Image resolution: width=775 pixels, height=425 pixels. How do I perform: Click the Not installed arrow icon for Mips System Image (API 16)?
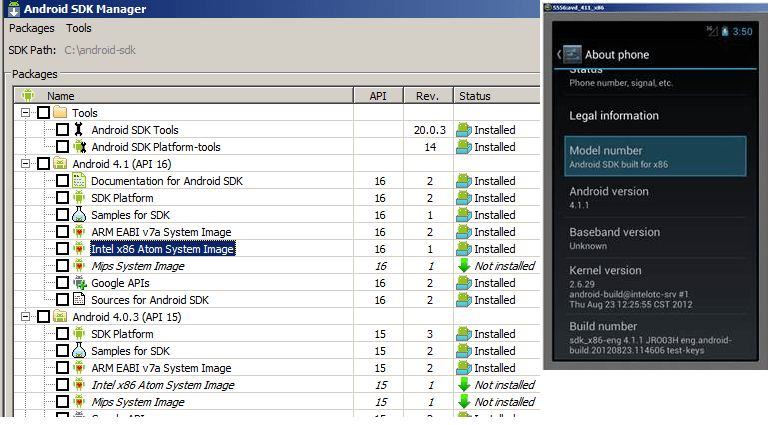(463, 266)
